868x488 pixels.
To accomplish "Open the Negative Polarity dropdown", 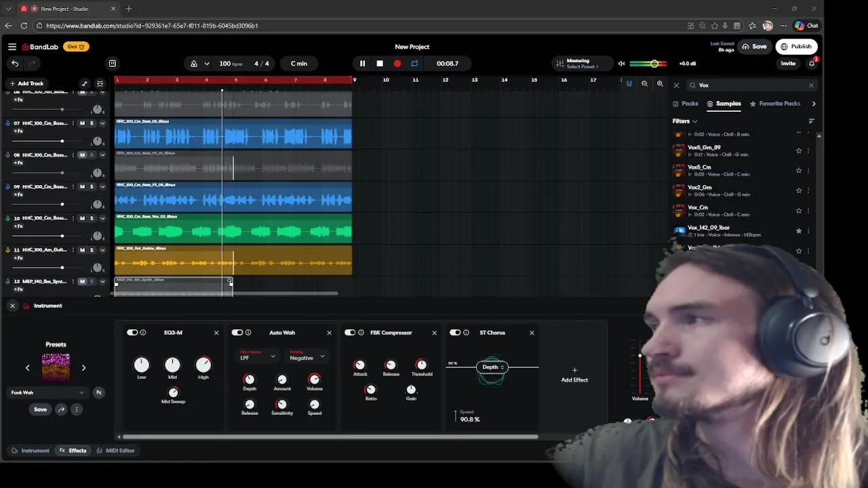I will tap(307, 356).
